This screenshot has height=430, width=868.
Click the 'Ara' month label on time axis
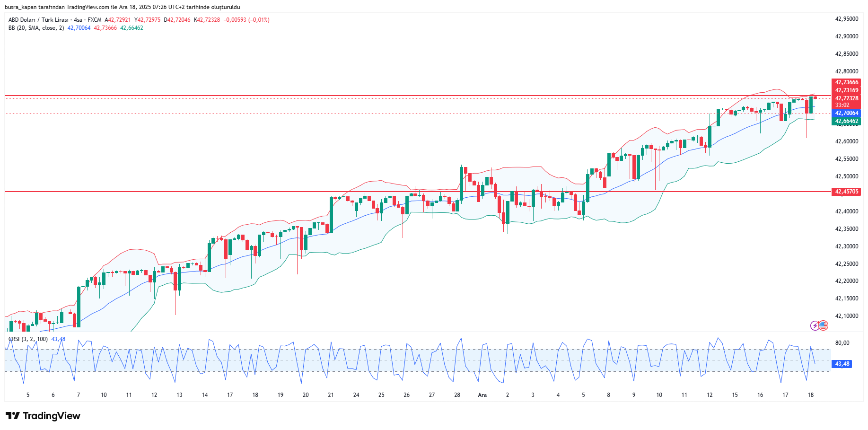click(482, 395)
